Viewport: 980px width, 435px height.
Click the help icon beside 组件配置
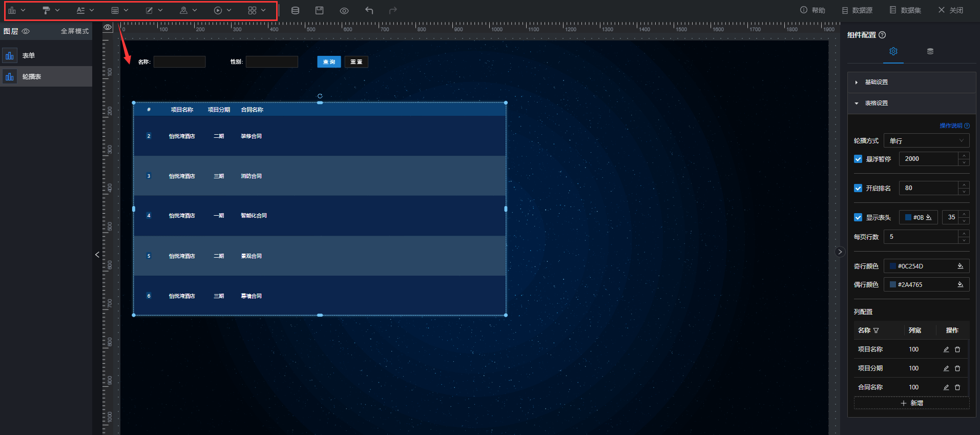click(882, 35)
